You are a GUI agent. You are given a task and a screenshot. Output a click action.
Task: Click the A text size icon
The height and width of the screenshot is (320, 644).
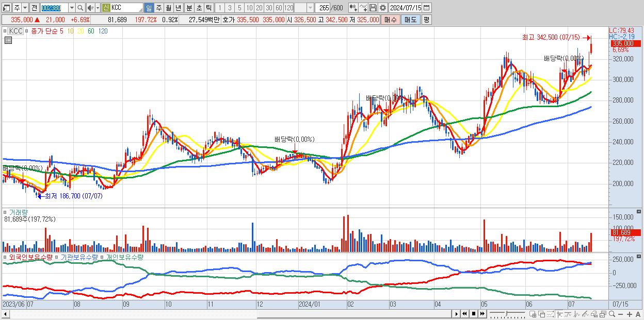pos(638,314)
